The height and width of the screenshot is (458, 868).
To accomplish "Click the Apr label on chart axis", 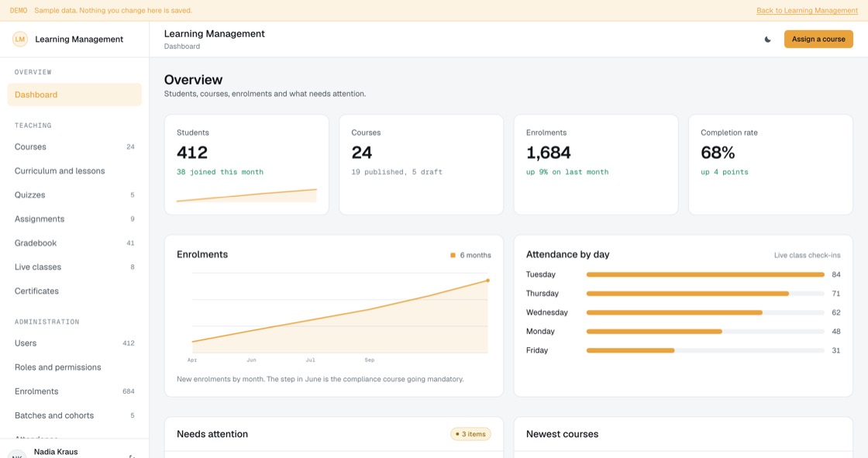I will pyautogui.click(x=192, y=360).
